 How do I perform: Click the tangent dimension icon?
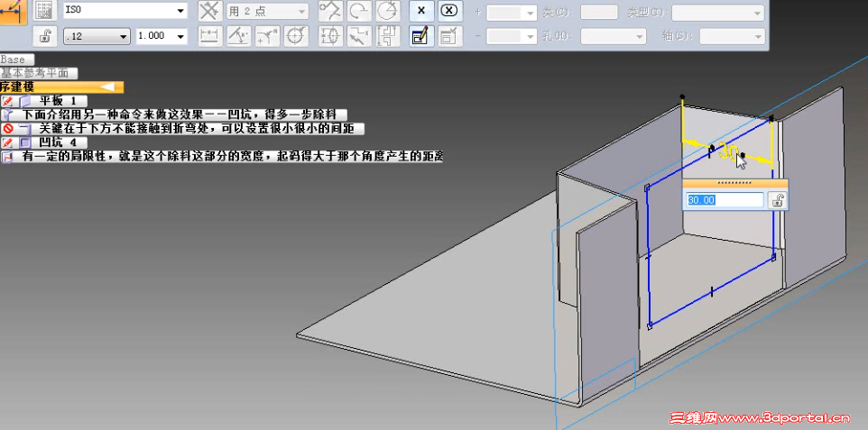click(330, 11)
